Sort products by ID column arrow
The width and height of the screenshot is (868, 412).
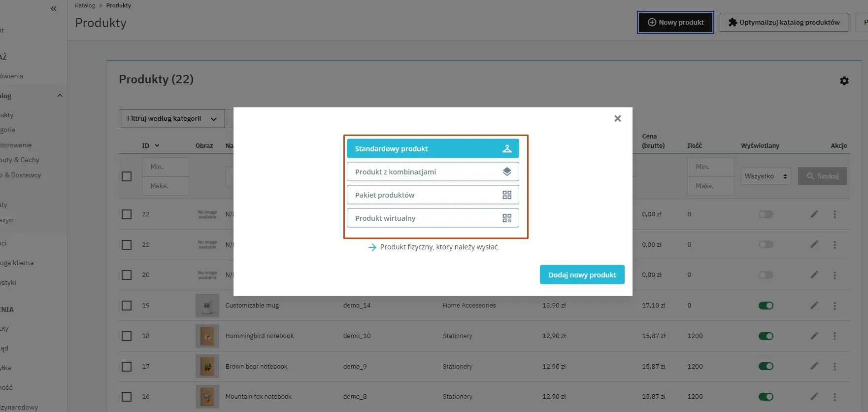point(157,146)
